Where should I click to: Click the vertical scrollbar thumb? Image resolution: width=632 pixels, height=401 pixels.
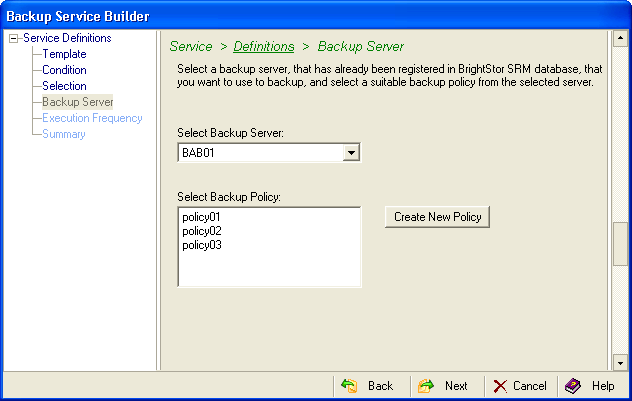620,244
